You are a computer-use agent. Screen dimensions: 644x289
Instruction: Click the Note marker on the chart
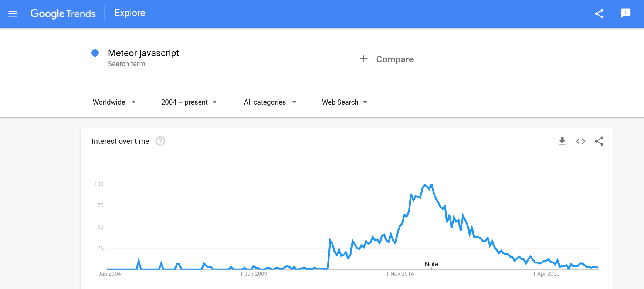click(431, 264)
